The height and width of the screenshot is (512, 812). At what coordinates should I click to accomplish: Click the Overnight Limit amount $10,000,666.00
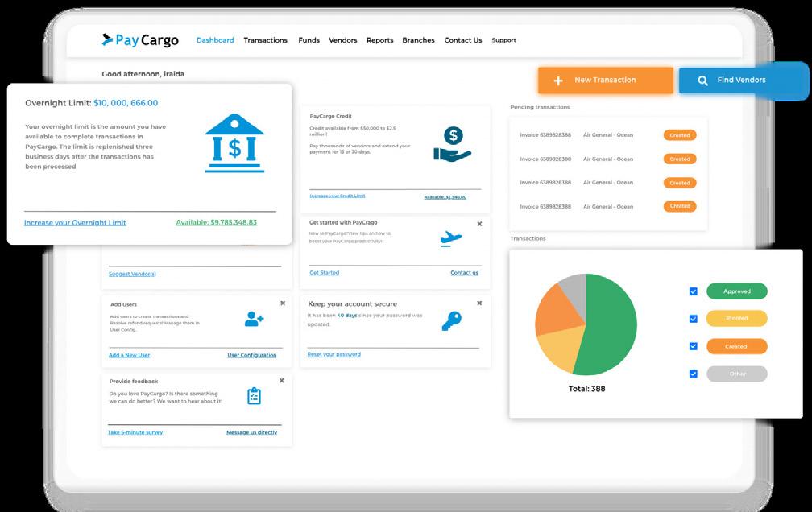126,103
